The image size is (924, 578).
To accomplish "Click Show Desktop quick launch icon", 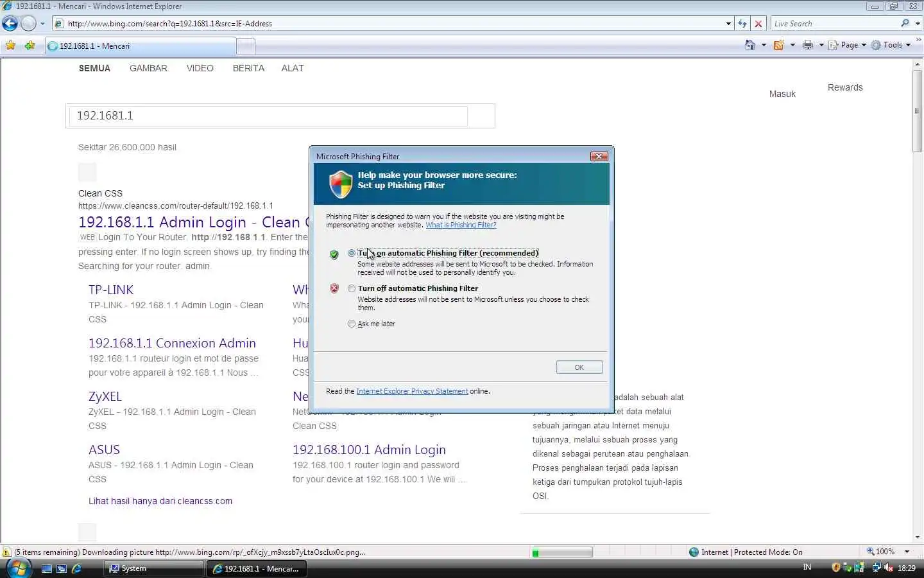I will (x=46, y=568).
